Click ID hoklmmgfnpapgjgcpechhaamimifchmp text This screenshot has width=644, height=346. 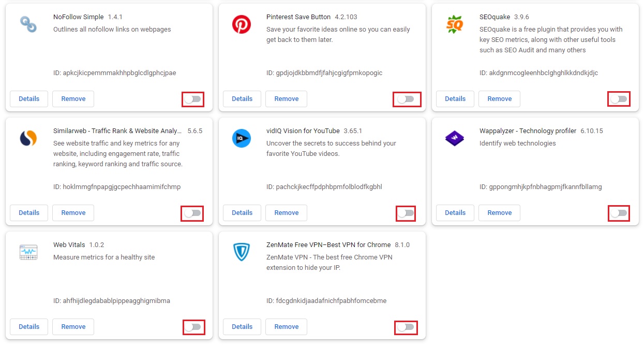pos(117,187)
